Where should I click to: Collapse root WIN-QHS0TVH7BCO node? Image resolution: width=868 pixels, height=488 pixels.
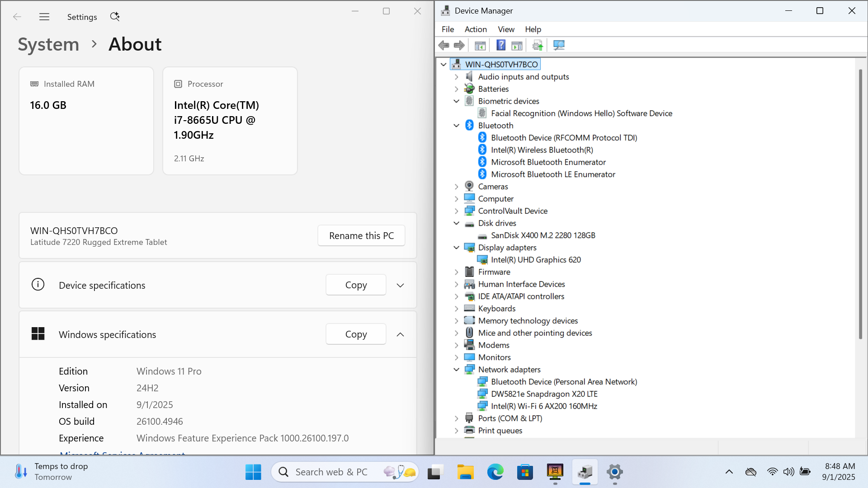click(x=443, y=65)
